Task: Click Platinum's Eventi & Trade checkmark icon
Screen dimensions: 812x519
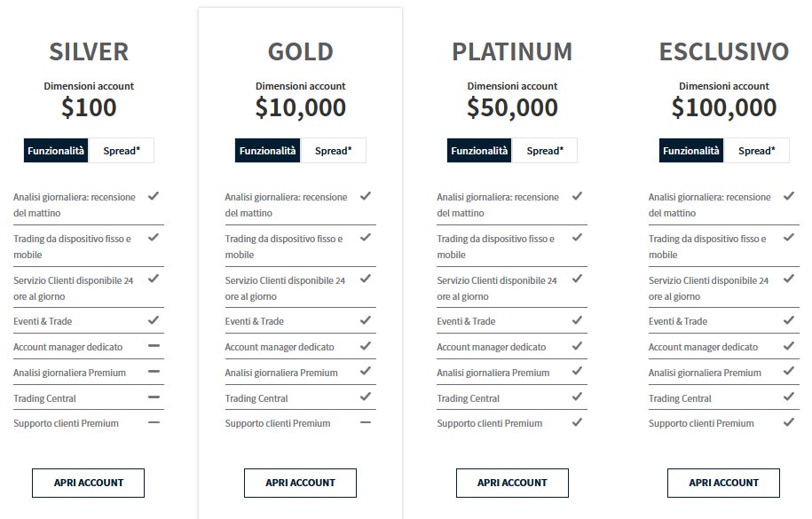Action: pyautogui.click(x=578, y=320)
